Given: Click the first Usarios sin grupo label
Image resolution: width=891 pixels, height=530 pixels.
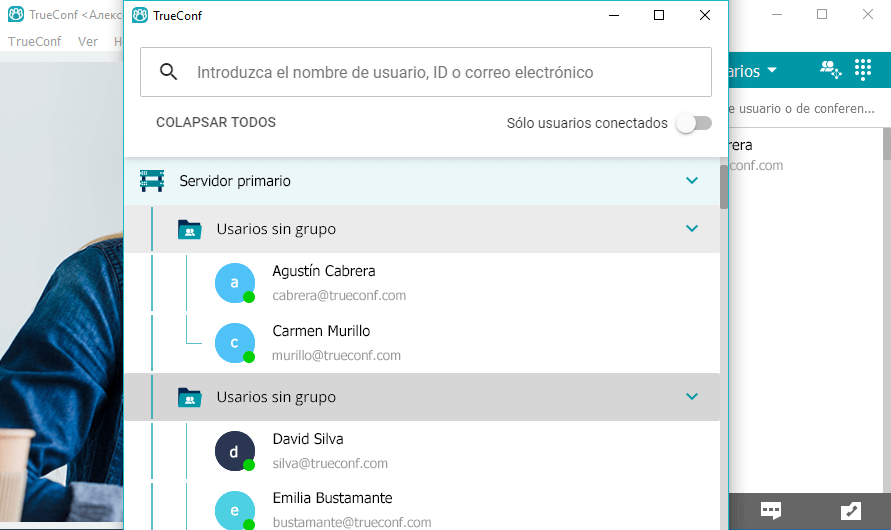Looking at the screenshot, I should pos(276,229).
